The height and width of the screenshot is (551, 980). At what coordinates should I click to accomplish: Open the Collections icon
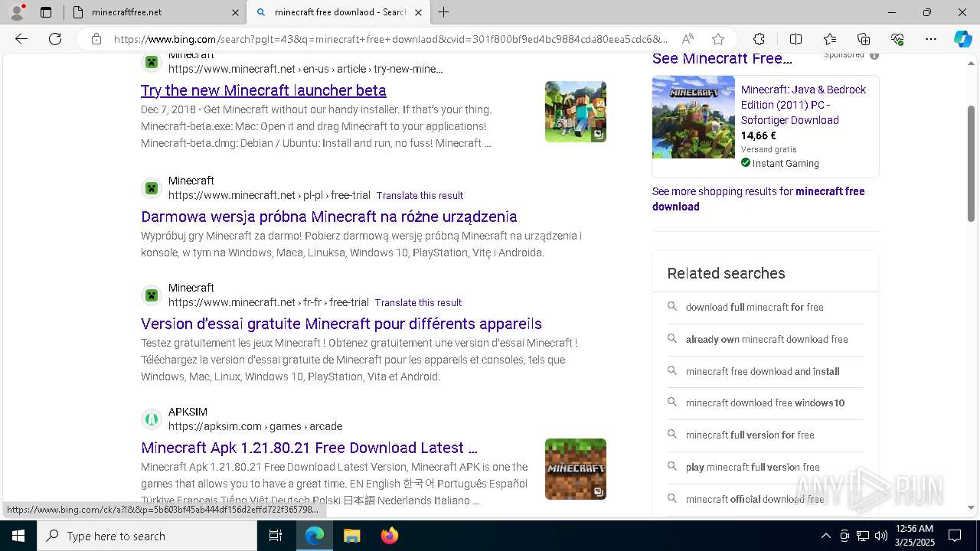coord(864,39)
